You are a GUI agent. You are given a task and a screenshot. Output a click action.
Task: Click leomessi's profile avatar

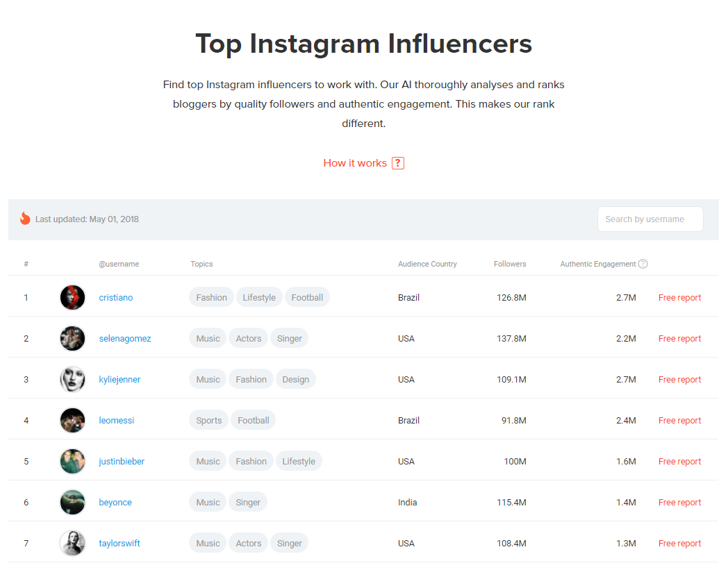pyautogui.click(x=72, y=420)
